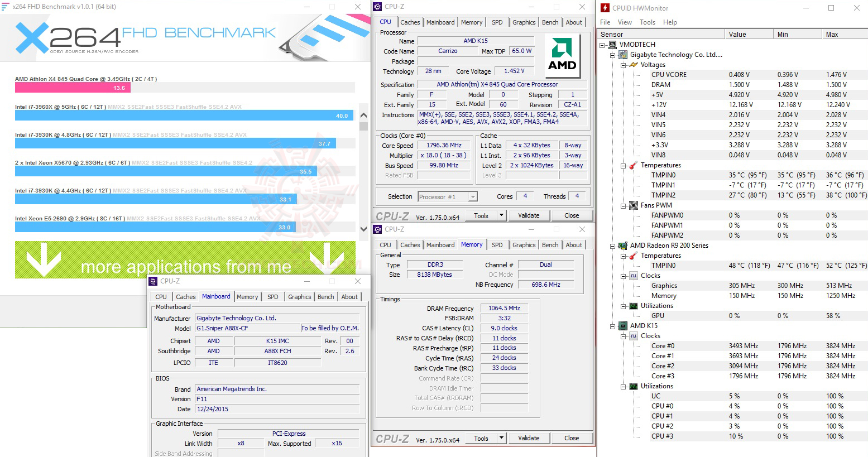The height and width of the screenshot is (457, 868).
Task: Click the Value column header in HWMonitor
Action: click(749, 34)
